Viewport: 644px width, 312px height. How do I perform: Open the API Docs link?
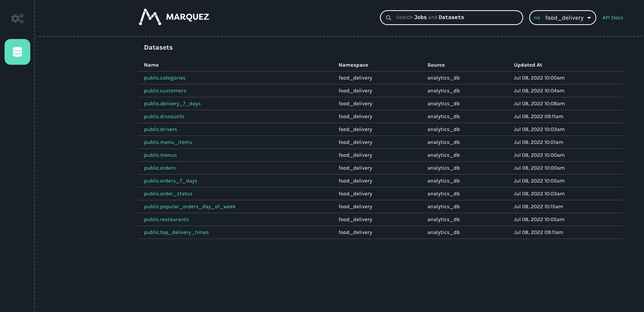click(x=613, y=18)
